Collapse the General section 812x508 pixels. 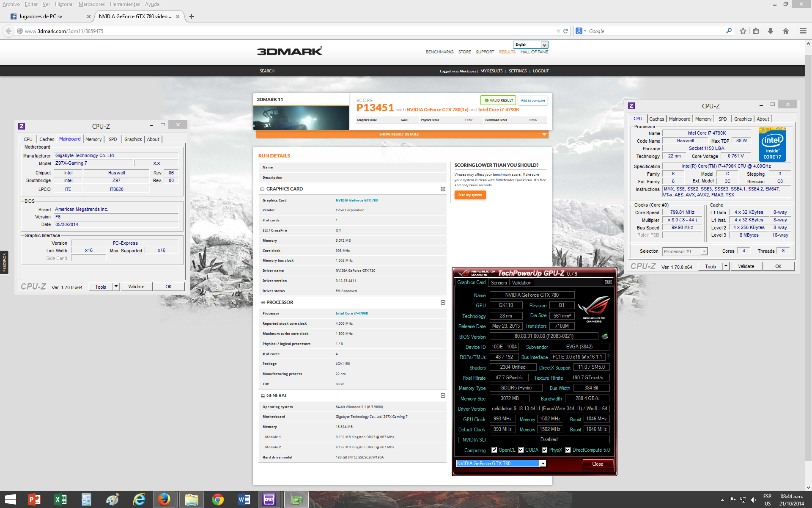tap(443, 395)
